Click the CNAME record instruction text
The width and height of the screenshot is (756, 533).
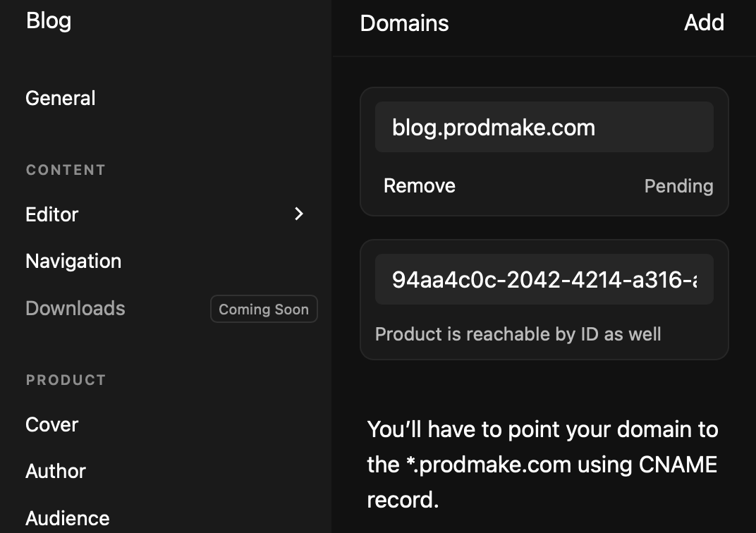pos(542,465)
